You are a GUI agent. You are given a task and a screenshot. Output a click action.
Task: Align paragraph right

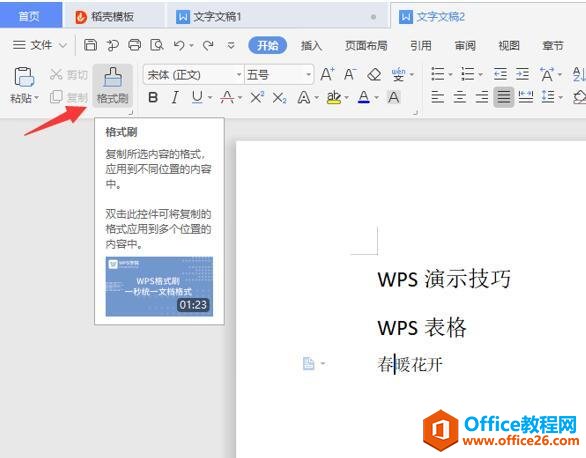482,98
